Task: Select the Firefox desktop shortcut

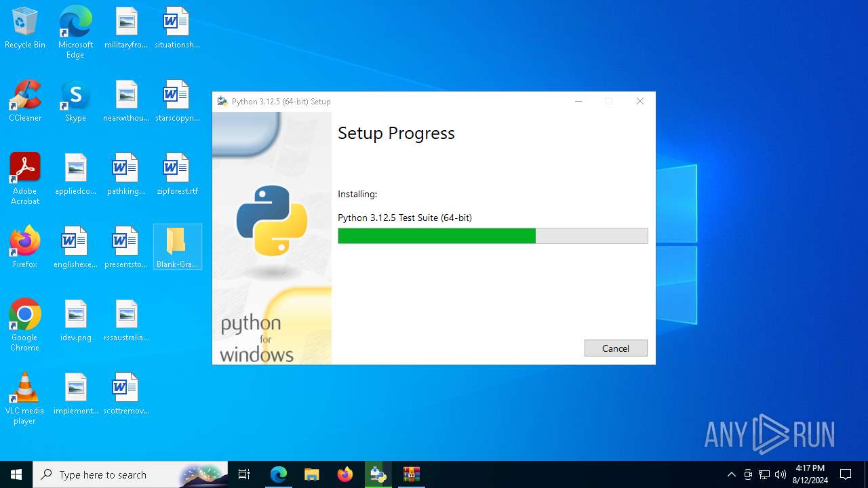Action: (x=25, y=248)
